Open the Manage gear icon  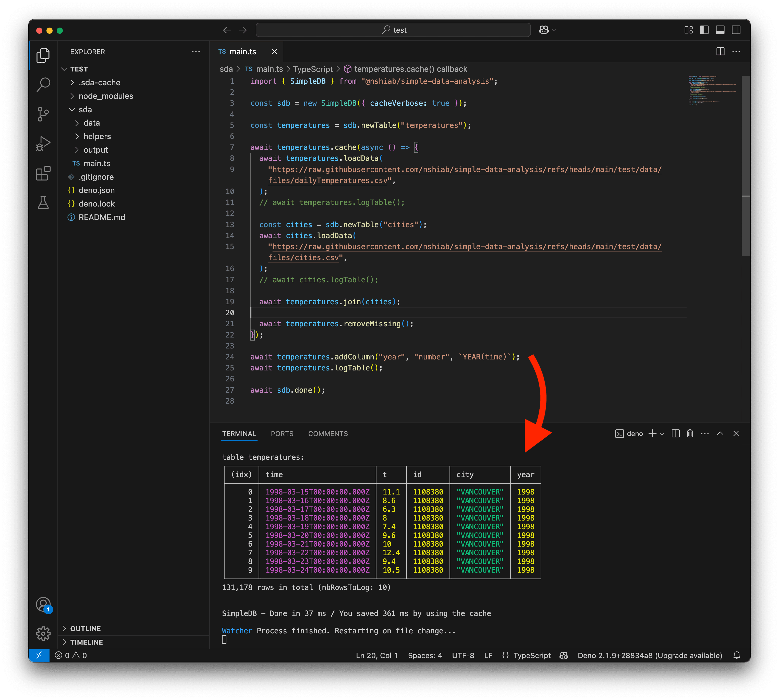(x=43, y=633)
